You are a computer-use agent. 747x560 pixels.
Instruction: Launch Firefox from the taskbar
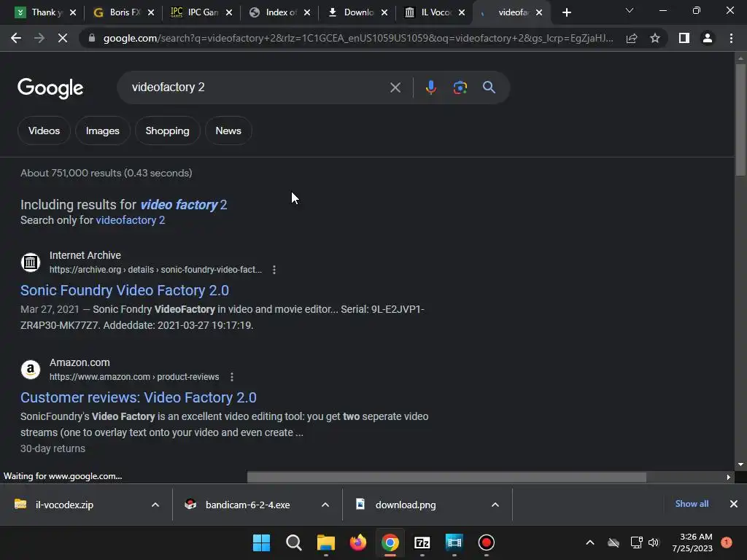point(357,542)
